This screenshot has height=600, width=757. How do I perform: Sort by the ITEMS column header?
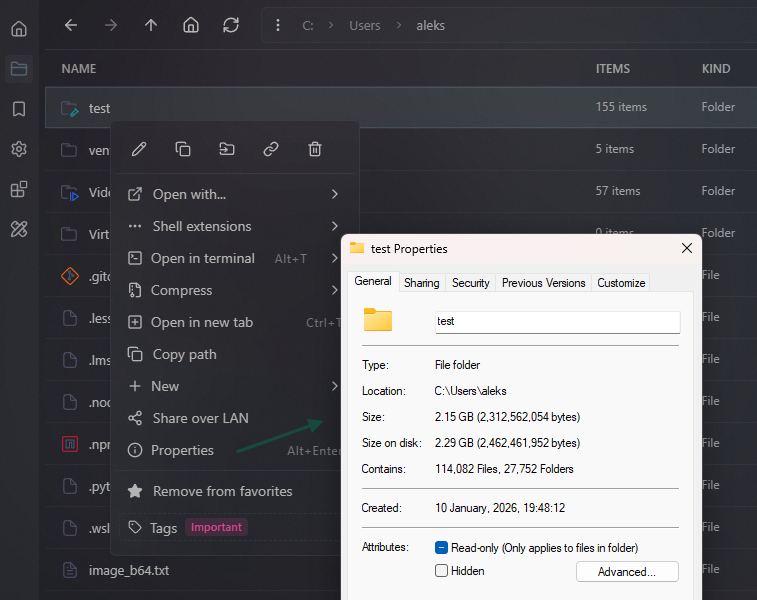pyautogui.click(x=613, y=69)
